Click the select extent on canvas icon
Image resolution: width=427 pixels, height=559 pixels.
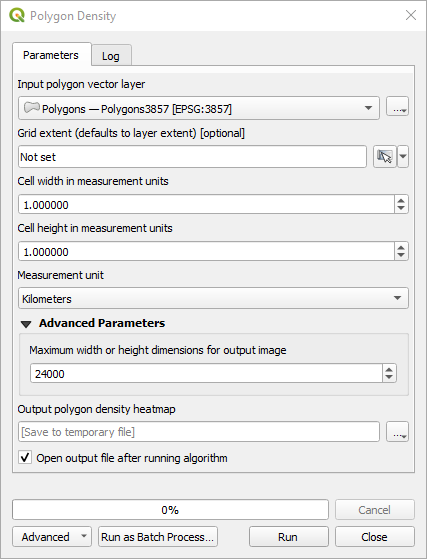click(x=385, y=157)
